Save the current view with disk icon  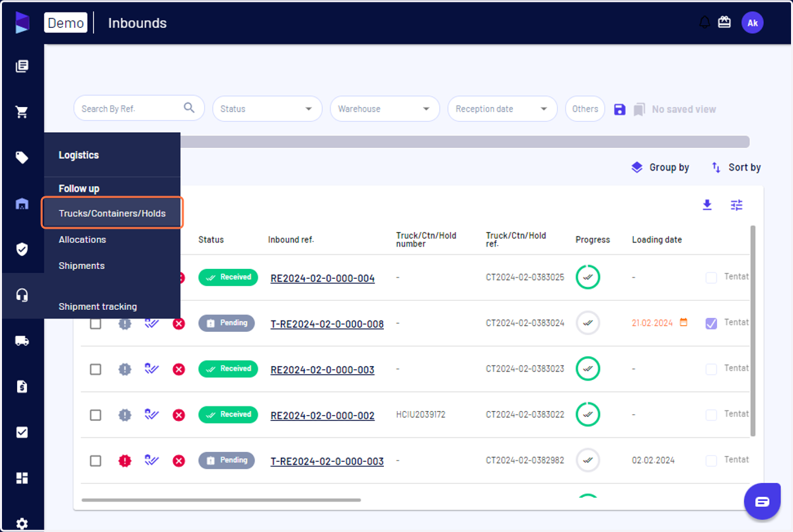pos(620,109)
